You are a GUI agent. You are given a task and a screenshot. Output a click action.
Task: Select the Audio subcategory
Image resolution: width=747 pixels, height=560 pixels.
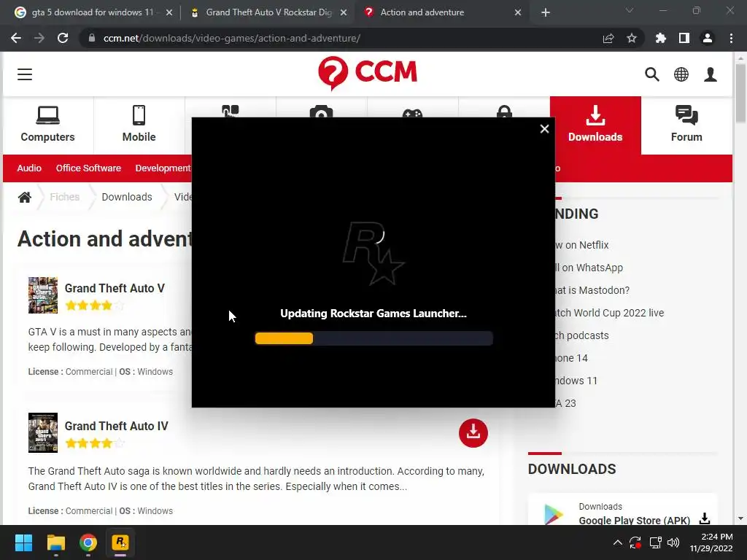29,168
